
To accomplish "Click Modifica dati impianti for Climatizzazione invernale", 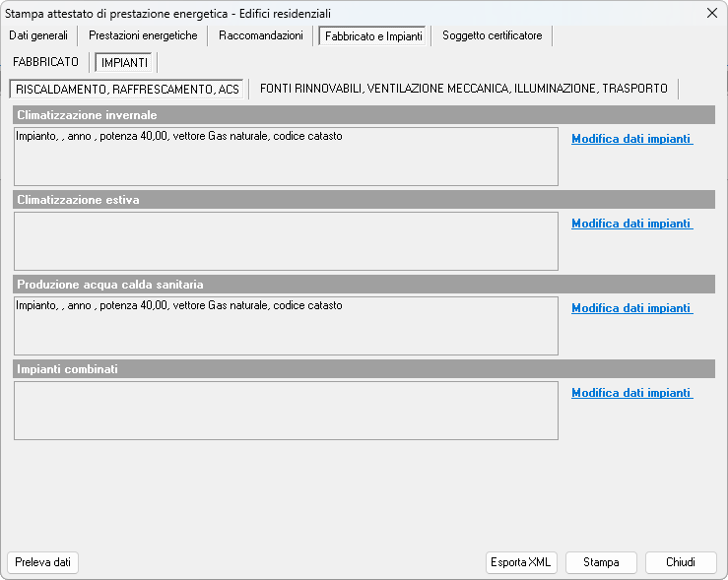I will point(631,140).
